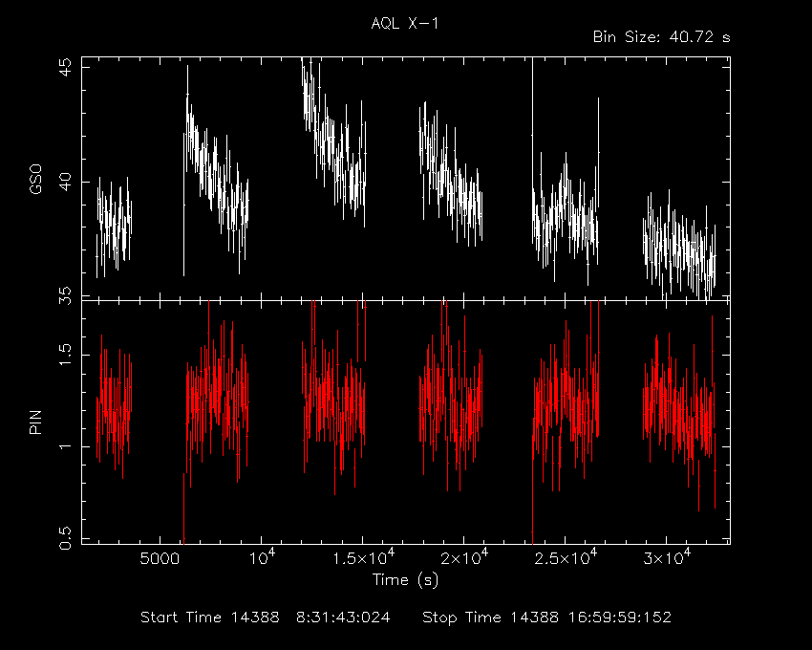Click the AQL X-1 plot title
Viewport: 812px width, 650px height.
tap(404, 23)
